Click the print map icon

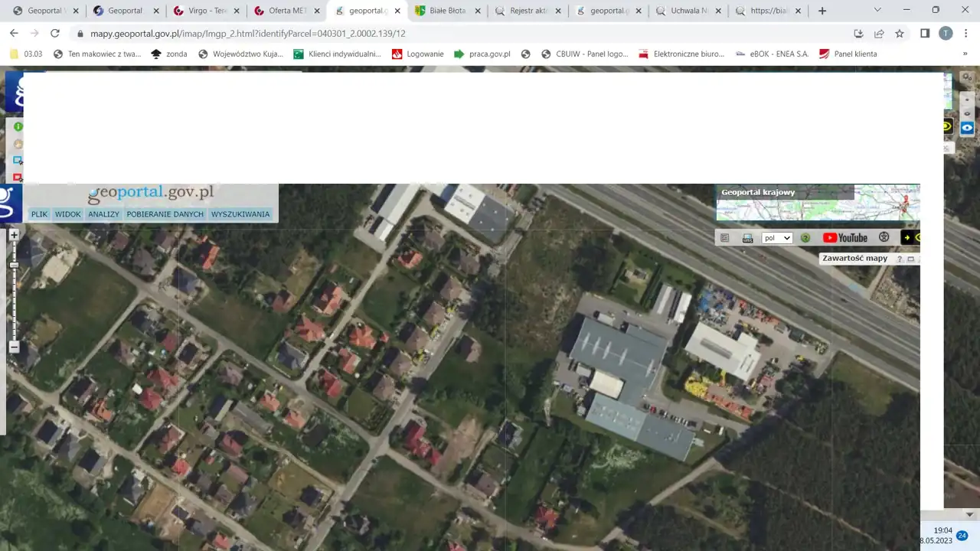tap(747, 238)
